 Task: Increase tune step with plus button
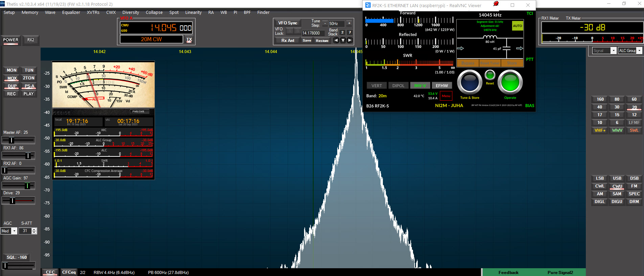349,23
